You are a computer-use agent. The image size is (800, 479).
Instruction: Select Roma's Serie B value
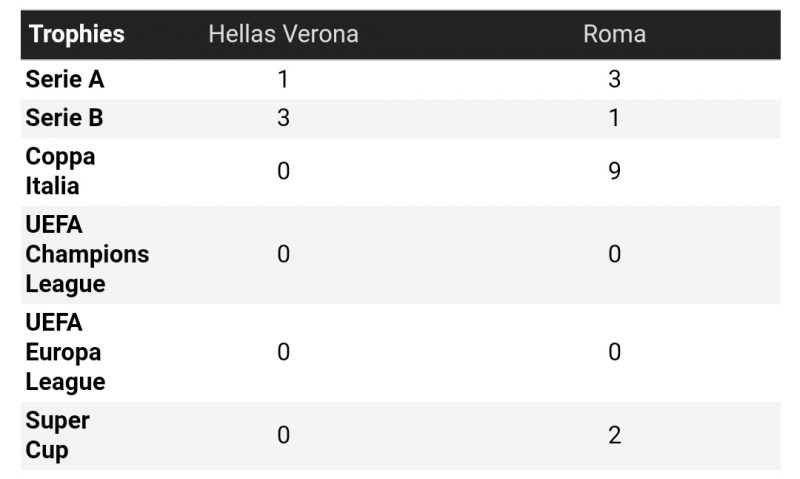614,118
